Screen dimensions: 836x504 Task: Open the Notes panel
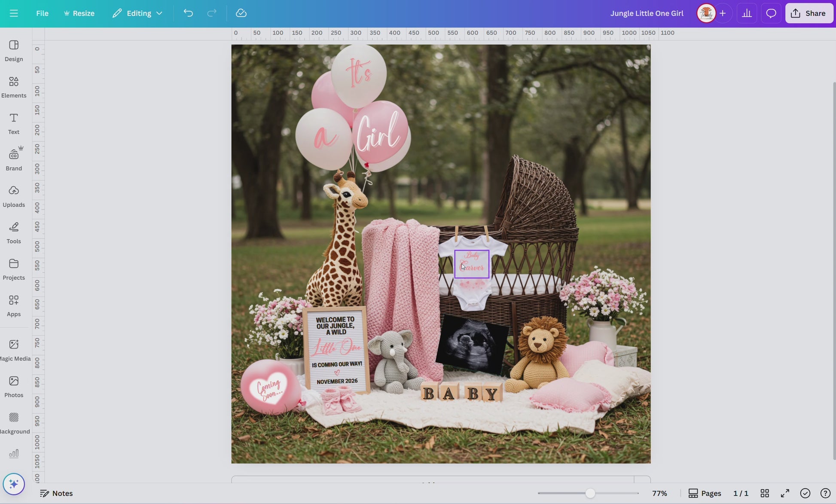(56, 493)
